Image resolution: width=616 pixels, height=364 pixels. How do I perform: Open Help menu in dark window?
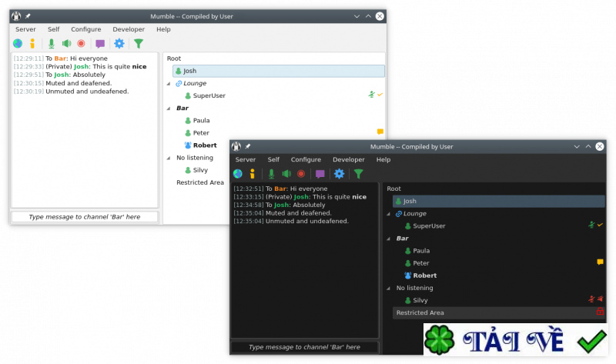coord(383,159)
